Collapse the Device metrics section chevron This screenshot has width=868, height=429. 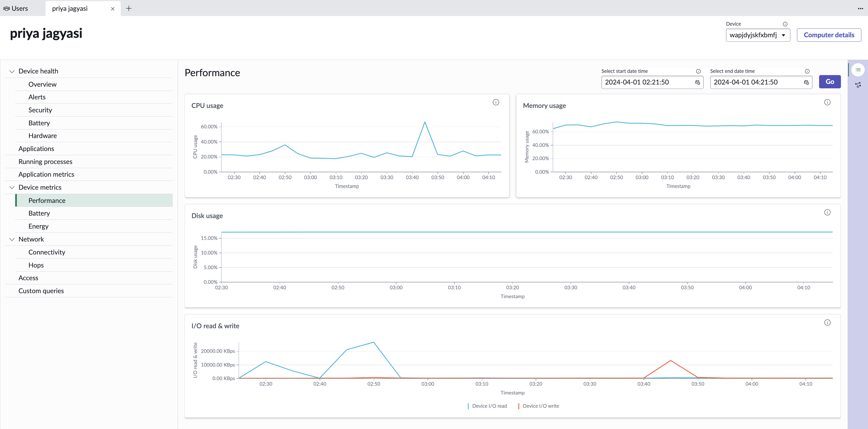tap(12, 187)
